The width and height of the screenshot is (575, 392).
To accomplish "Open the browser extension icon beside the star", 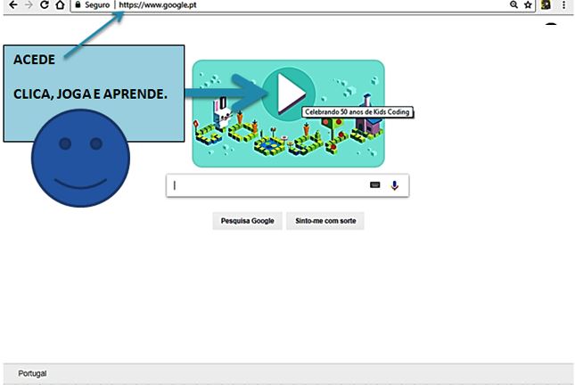I will [x=546, y=4].
